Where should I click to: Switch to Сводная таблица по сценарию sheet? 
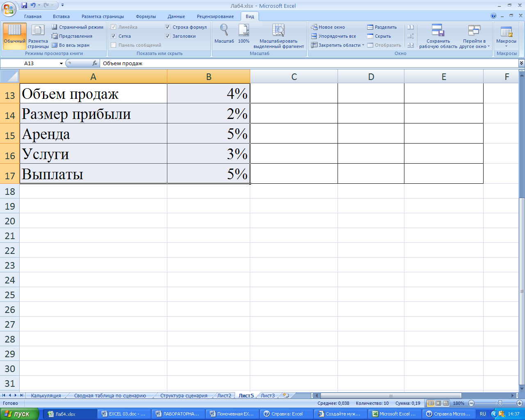(110, 396)
